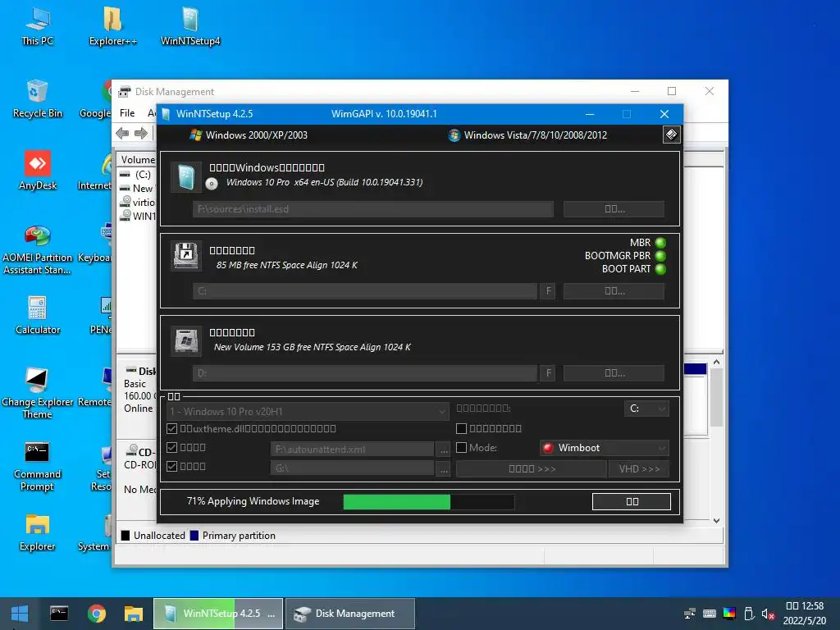Switch to the Windows Vista/7/8/10/2008/2012 tab
This screenshot has width=840, height=630.
[527, 135]
